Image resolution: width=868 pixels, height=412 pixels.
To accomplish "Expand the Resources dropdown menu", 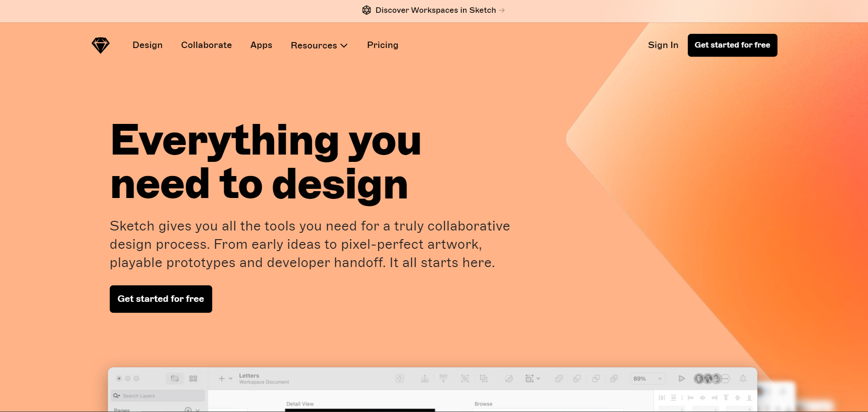I will tap(319, 45).
